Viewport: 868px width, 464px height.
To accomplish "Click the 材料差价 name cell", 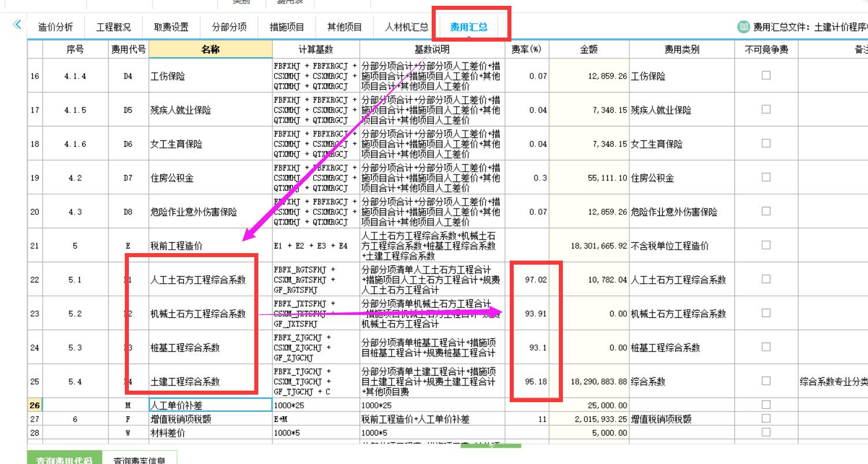I will (x=210, y=433).
